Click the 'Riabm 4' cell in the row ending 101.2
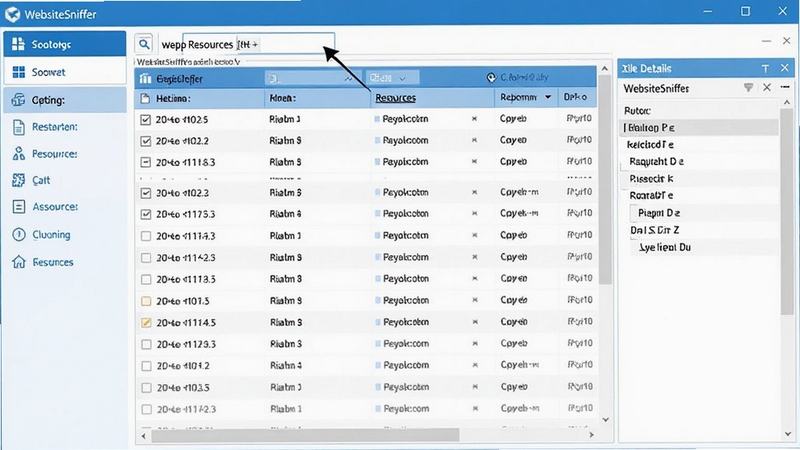Viewport: 800px width, 450px height. (286, 365)
